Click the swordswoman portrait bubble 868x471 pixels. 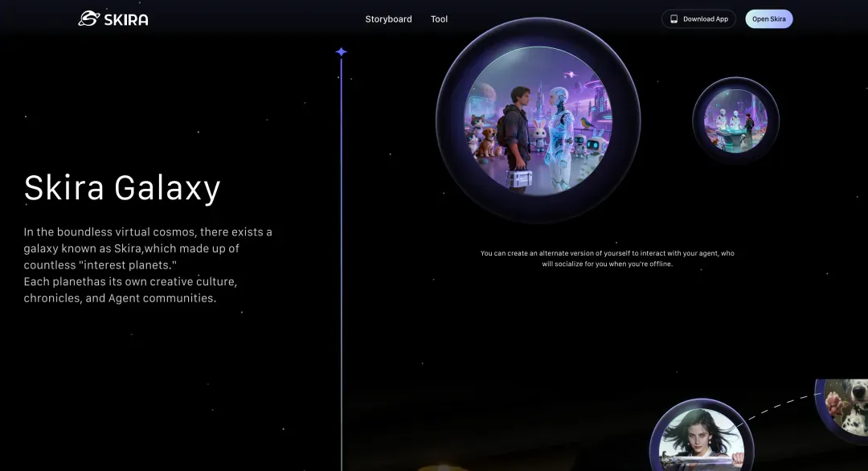(702, 436)
